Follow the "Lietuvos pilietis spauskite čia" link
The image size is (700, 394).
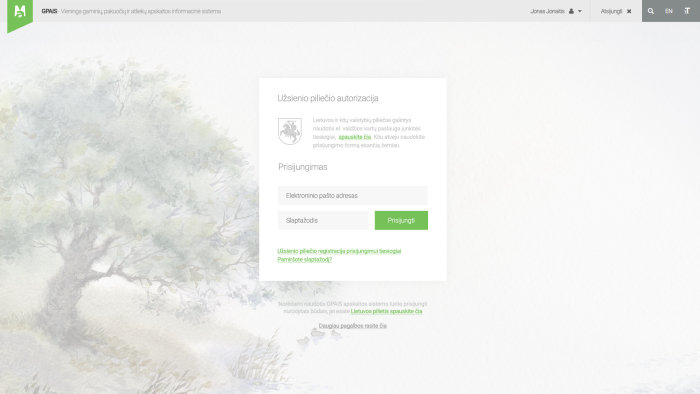point(387,311)
